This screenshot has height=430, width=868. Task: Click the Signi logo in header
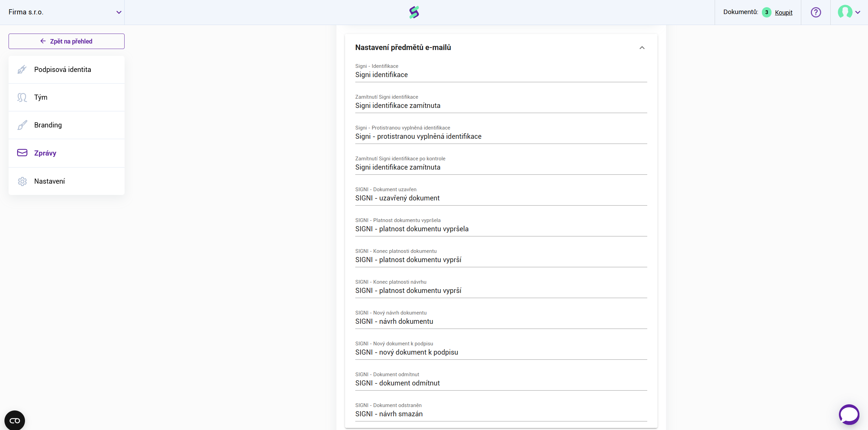point(414,12)
